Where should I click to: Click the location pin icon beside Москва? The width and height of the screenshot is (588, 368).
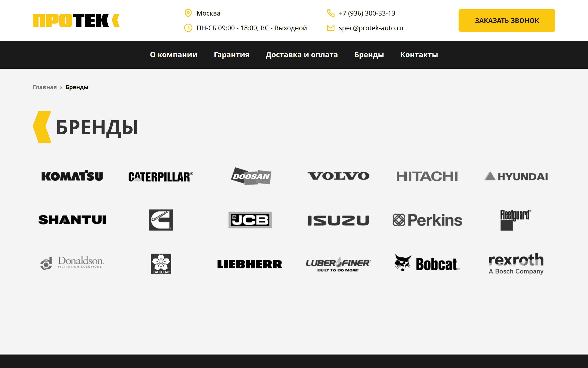pos(188,13)
